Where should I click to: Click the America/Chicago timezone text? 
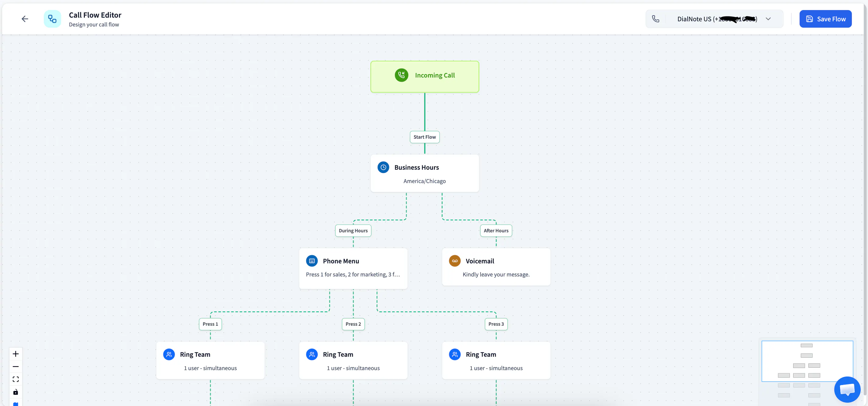[425, 181]
